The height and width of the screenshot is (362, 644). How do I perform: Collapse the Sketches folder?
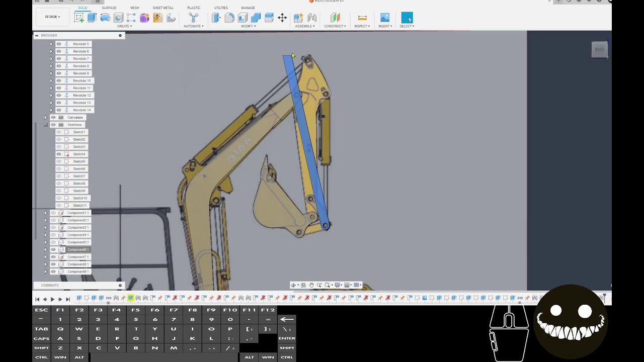[46, 125]
